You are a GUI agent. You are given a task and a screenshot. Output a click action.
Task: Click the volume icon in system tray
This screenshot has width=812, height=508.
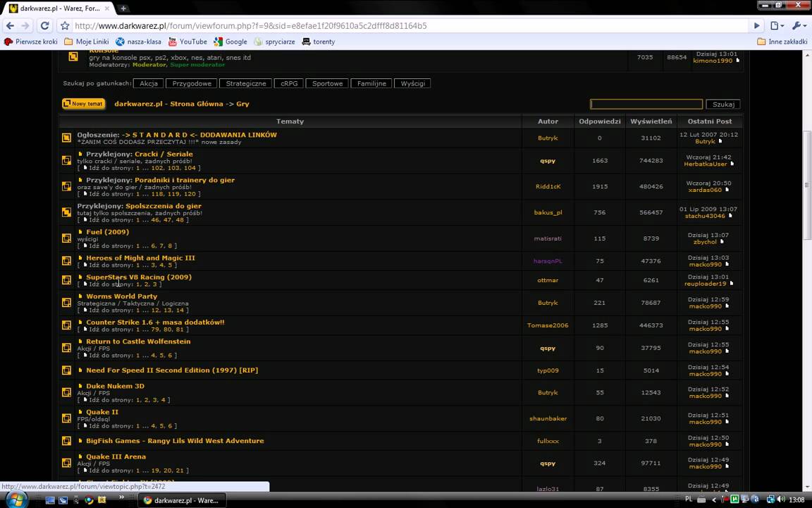782,500
